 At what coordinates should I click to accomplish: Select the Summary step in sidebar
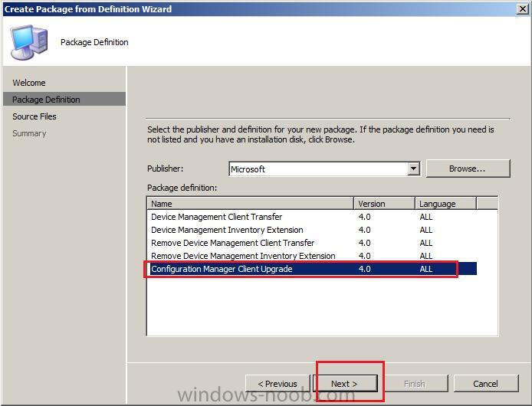click(30, 133)
